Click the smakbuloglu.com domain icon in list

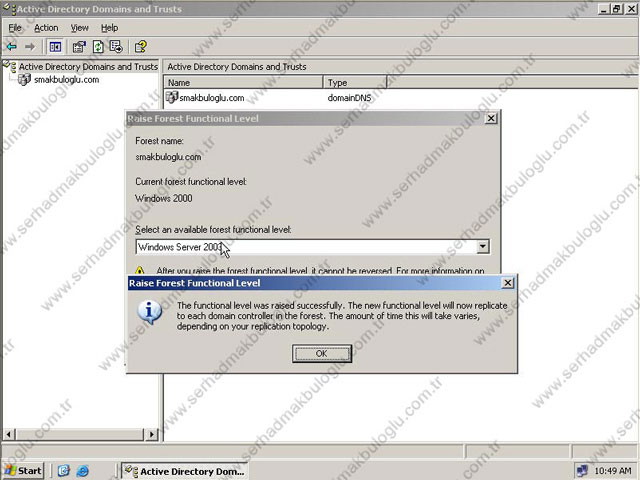pos(172,97)
